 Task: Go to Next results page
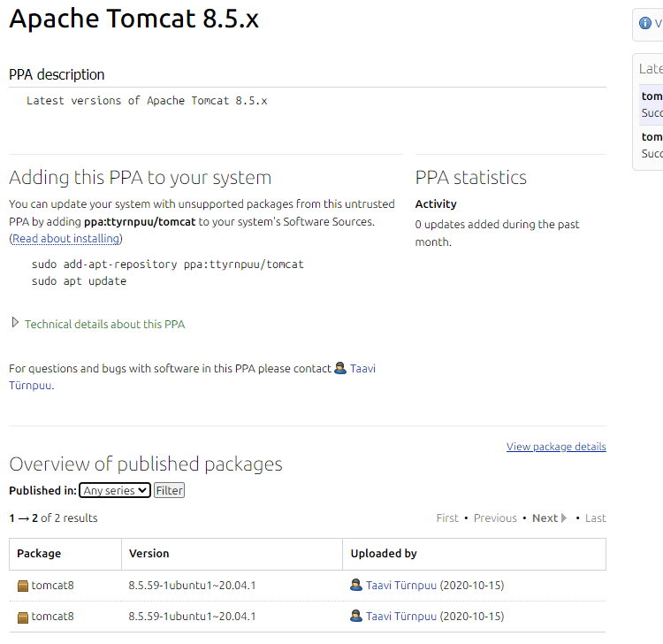pos(545,517)
